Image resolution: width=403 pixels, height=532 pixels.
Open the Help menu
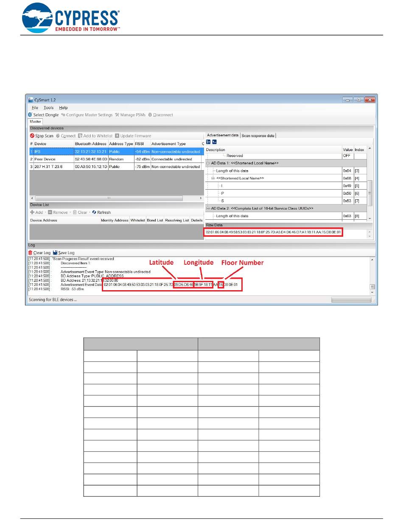pyautogui.click(x=63, y=108)
